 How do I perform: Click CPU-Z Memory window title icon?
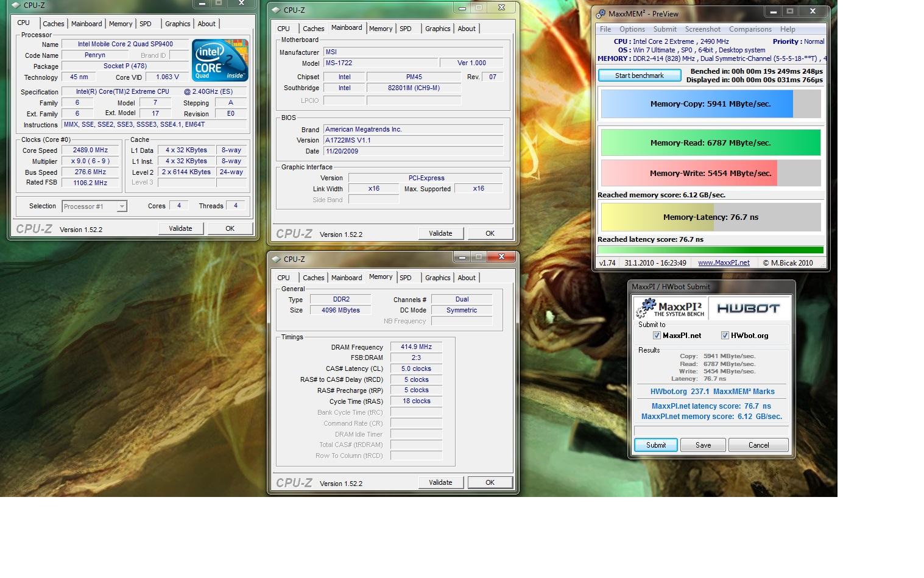tap(276, 259)
